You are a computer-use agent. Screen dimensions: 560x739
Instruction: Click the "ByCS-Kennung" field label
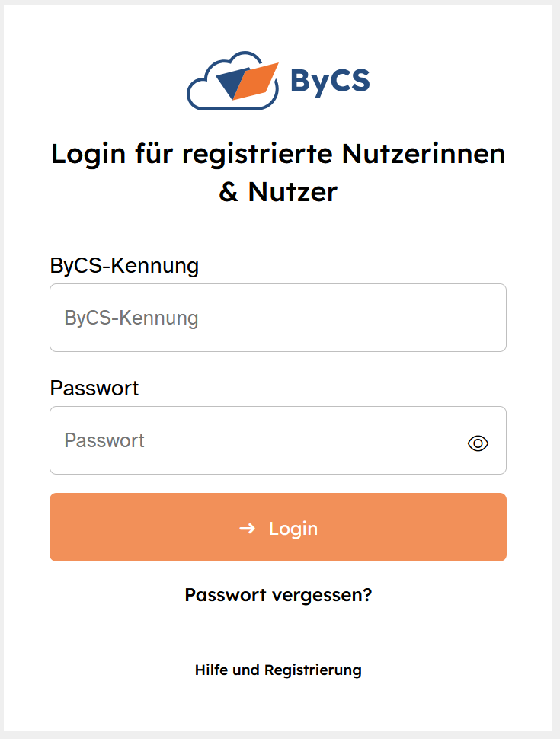(x=124, y=266)
